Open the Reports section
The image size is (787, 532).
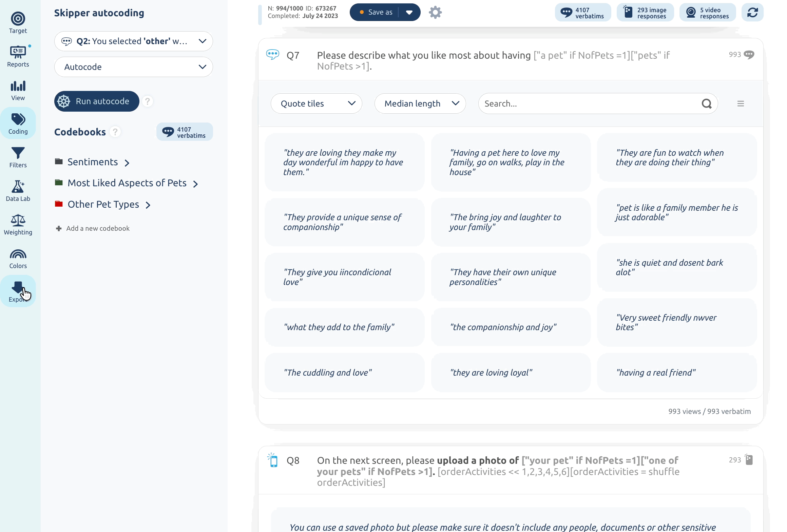tap(18, 56)
